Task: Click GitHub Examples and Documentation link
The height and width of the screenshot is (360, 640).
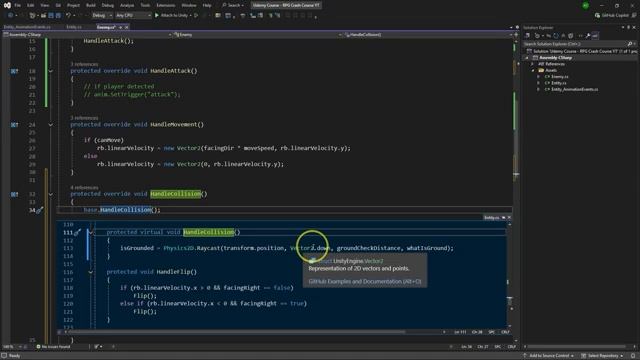Action: (x=364, y=281)
